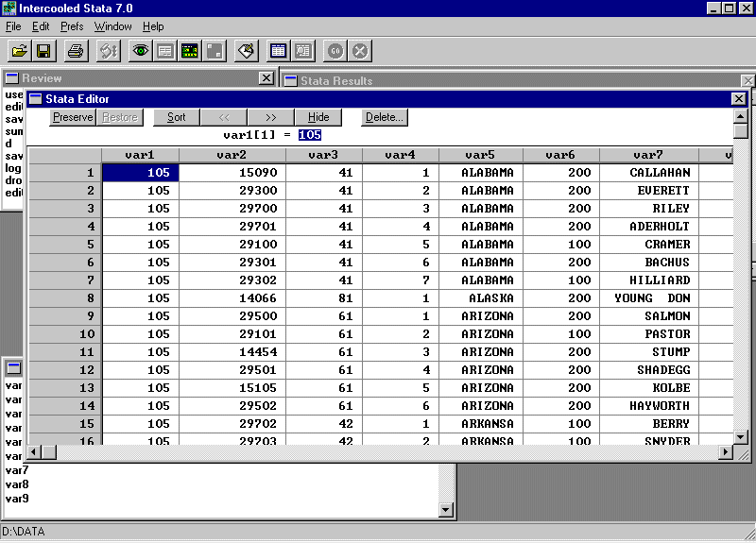Bring the Results window to front icon

click(165, 51)
